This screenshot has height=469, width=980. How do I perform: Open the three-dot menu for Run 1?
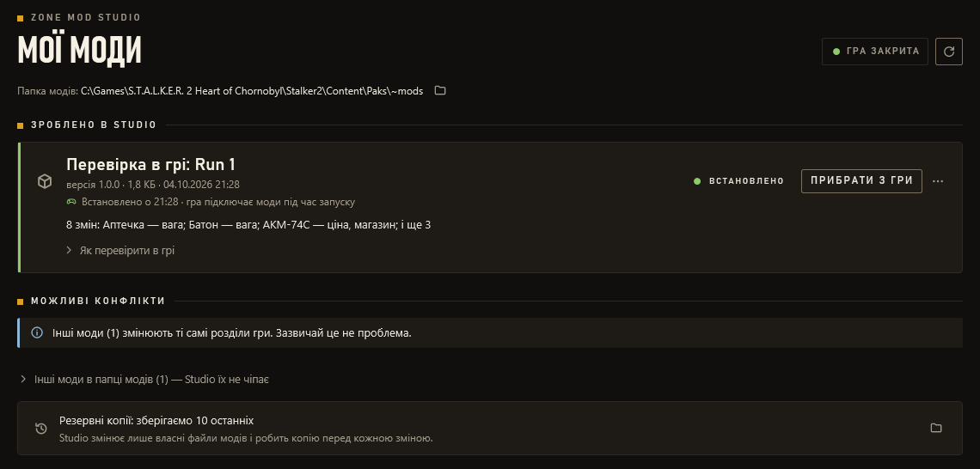938,181
